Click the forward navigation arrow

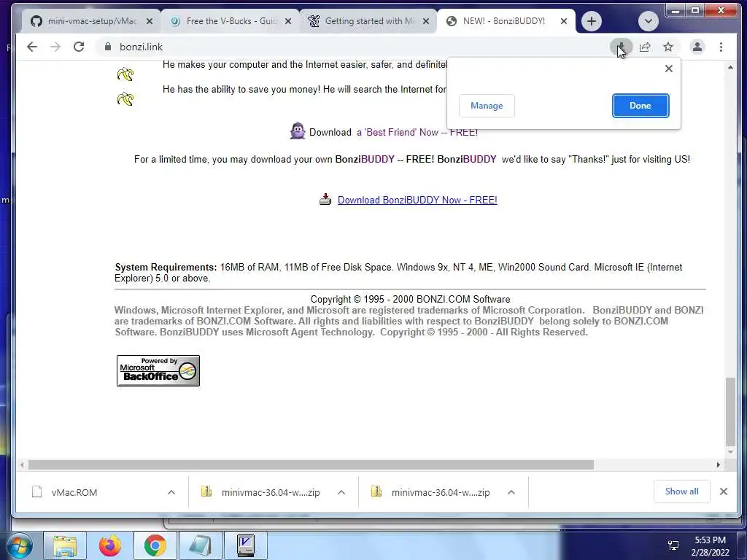(55, 47)
